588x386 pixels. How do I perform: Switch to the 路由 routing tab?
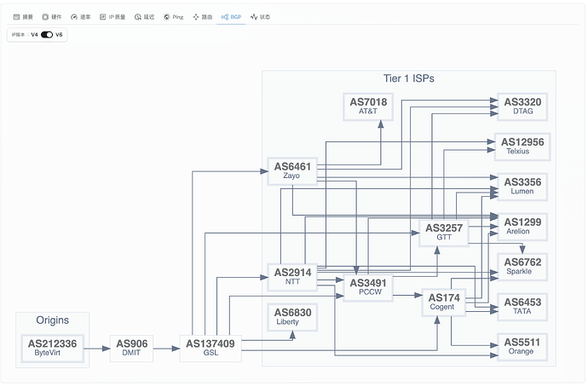[203, 17]
